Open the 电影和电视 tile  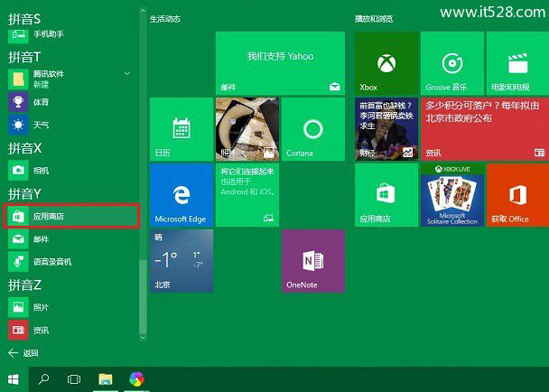[x=517, y=63]
